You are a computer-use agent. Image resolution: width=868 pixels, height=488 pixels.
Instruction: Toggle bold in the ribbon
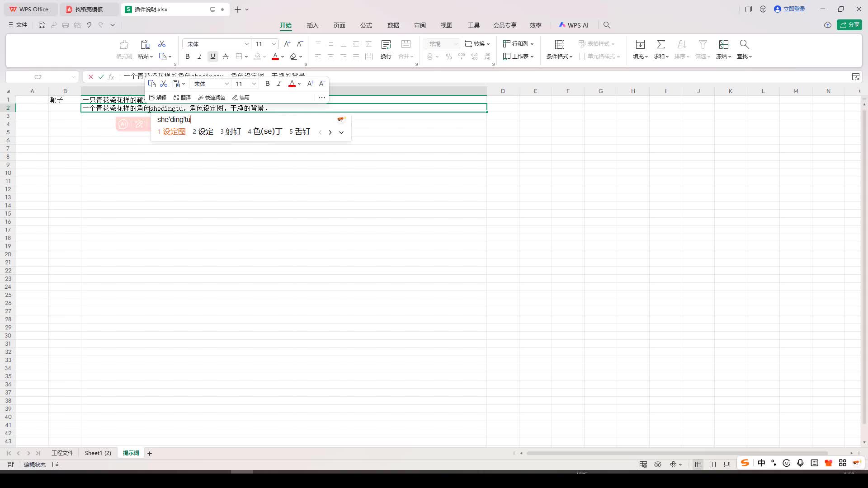(x=187, y=56)
